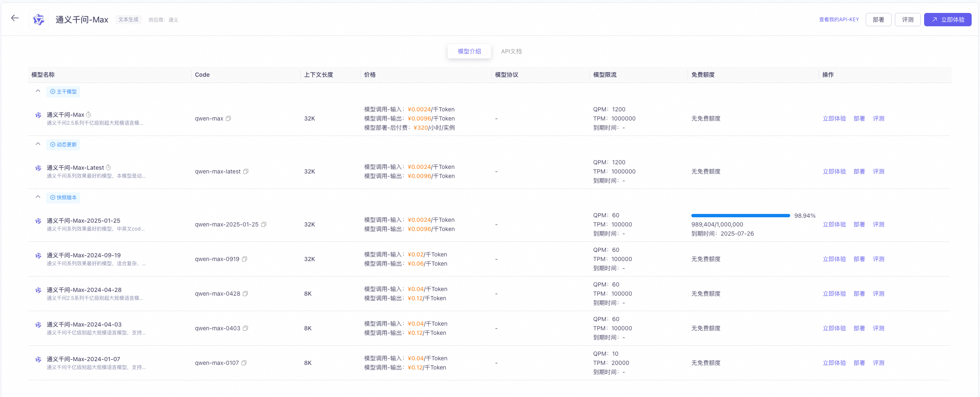Image resolution: width=980 pixels, height=397 pixels.
Task: Go back using the left arrow icon
Action: pos(15,18)
